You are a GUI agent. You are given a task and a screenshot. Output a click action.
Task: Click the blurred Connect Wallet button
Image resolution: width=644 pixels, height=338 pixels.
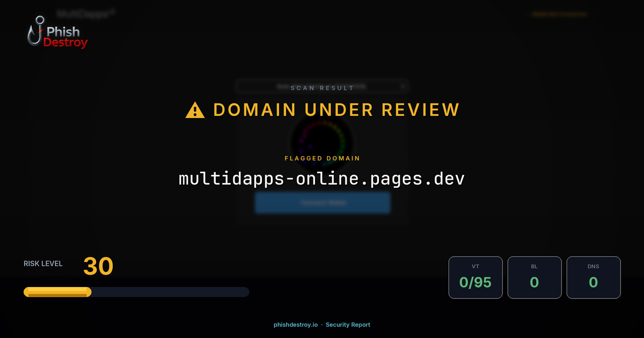point(322,202)
